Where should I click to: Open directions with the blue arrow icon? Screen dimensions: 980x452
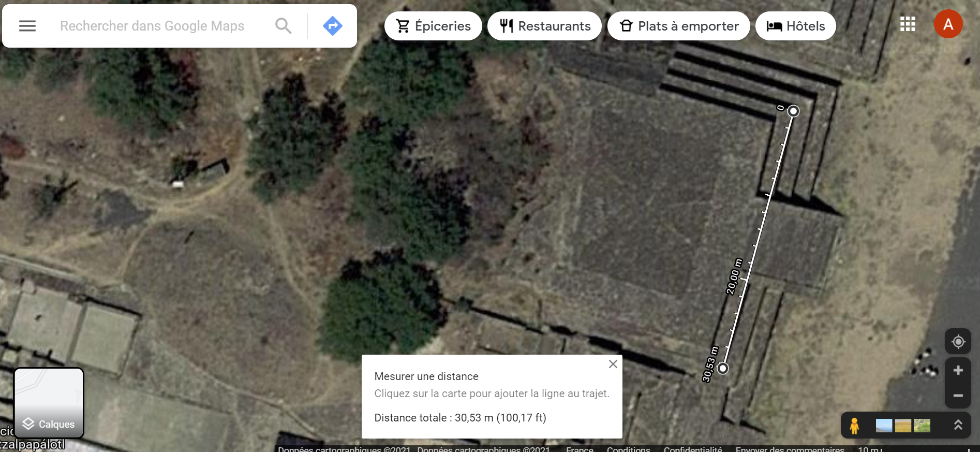333,26
